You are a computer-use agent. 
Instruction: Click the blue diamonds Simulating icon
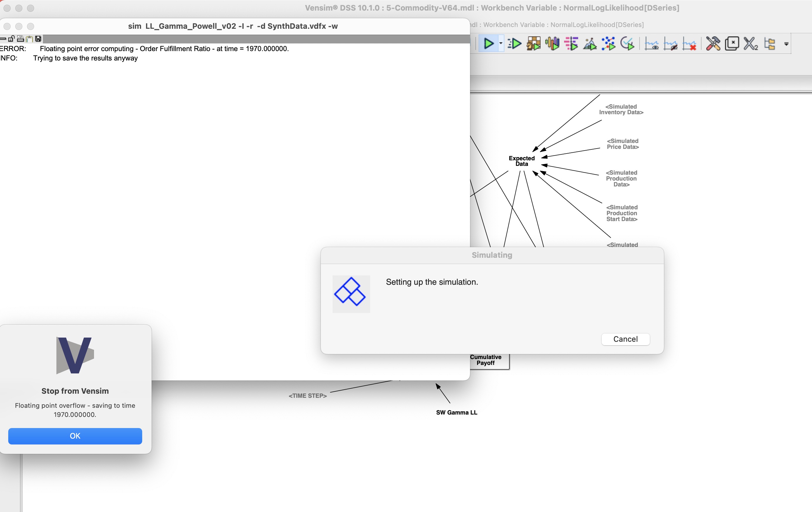click(351, 294)
